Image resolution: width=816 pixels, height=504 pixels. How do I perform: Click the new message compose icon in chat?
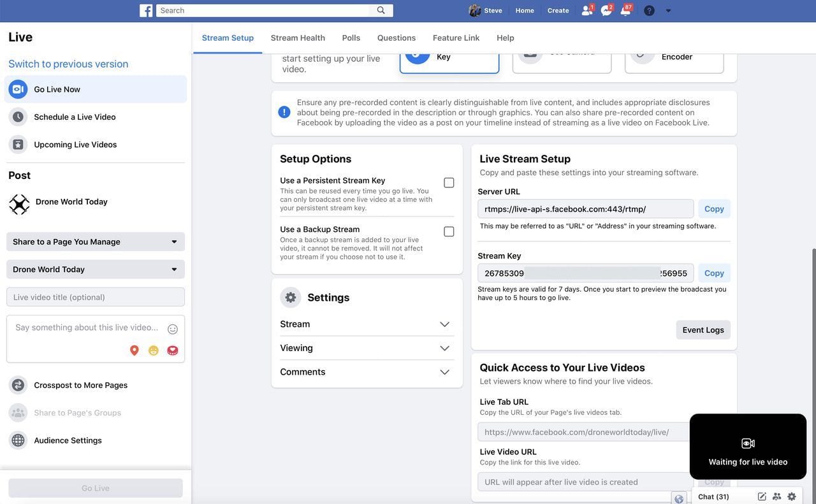tap(762, 496)
